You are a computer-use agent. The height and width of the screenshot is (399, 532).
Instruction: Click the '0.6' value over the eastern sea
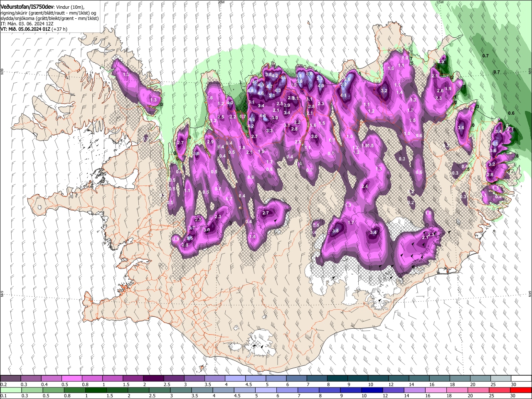click(x=511, y=113)
